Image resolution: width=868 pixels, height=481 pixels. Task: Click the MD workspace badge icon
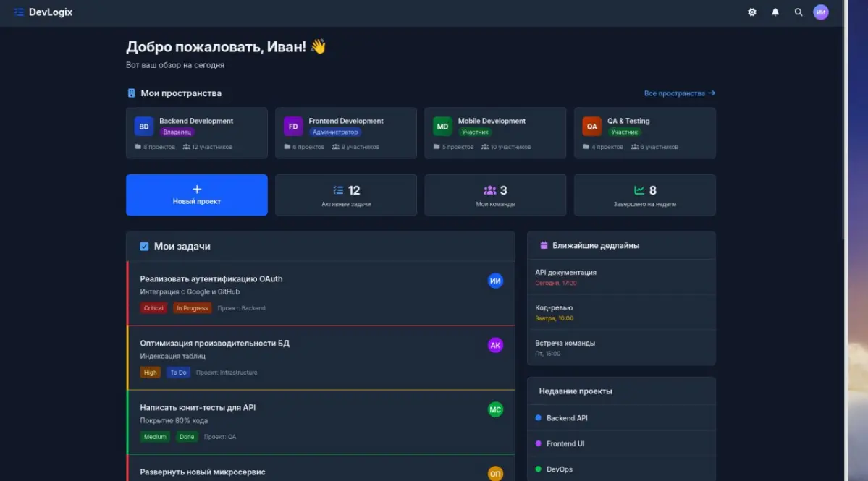tap(442, 126)
